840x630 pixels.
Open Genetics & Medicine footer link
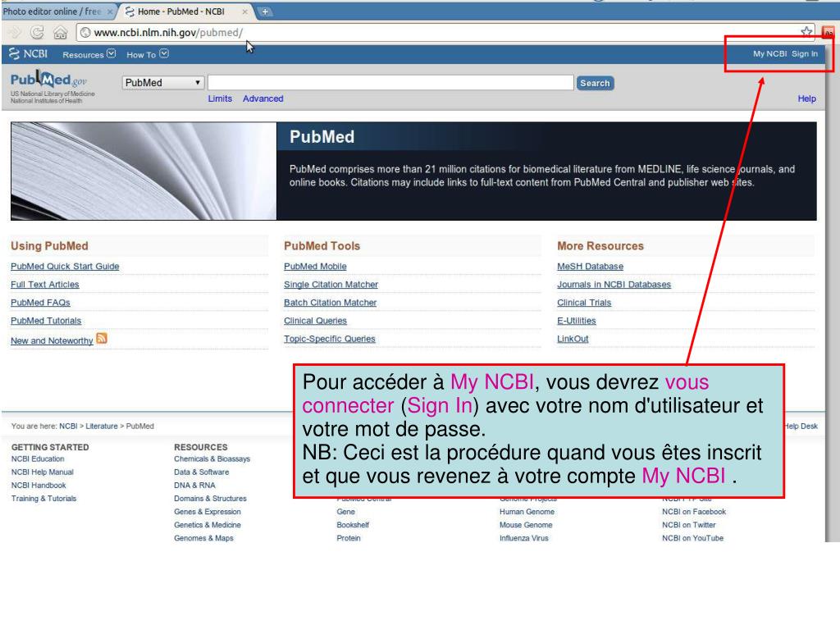tap(208, 525)
